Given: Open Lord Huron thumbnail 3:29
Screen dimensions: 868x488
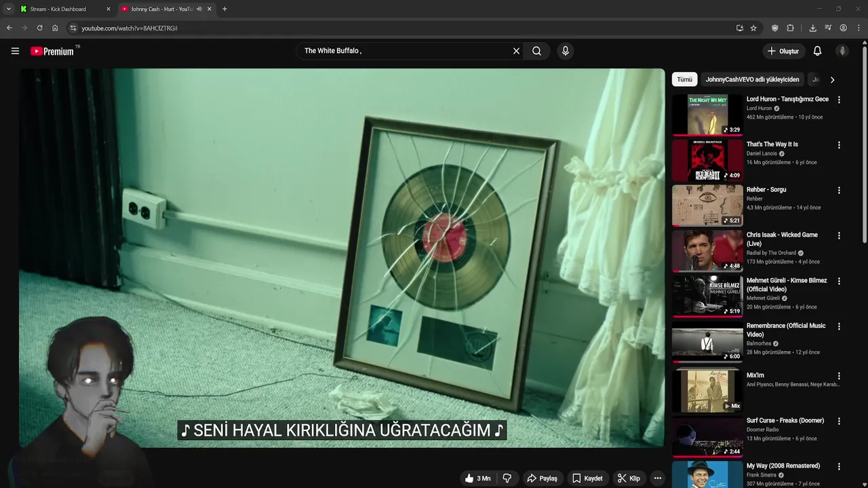Looking at the screenshot, I should (707, 115).
